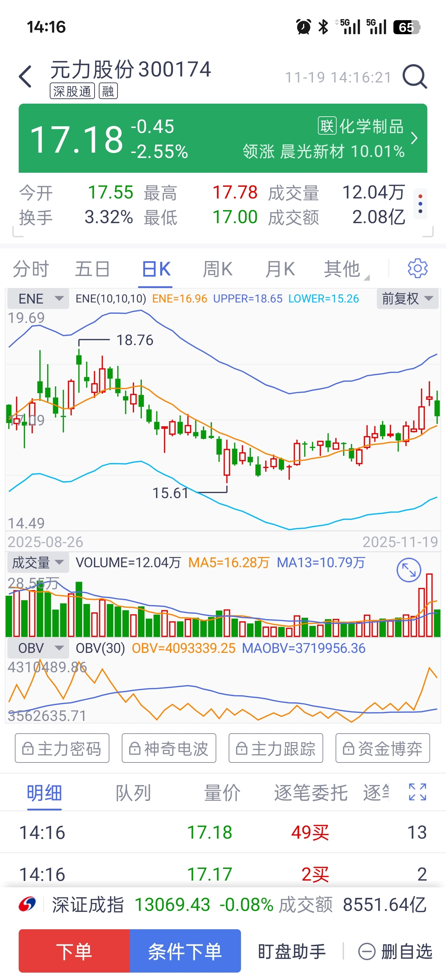
Task: Tap the 14:16 17.17 2买 trade row
Action: coord(223,874)
